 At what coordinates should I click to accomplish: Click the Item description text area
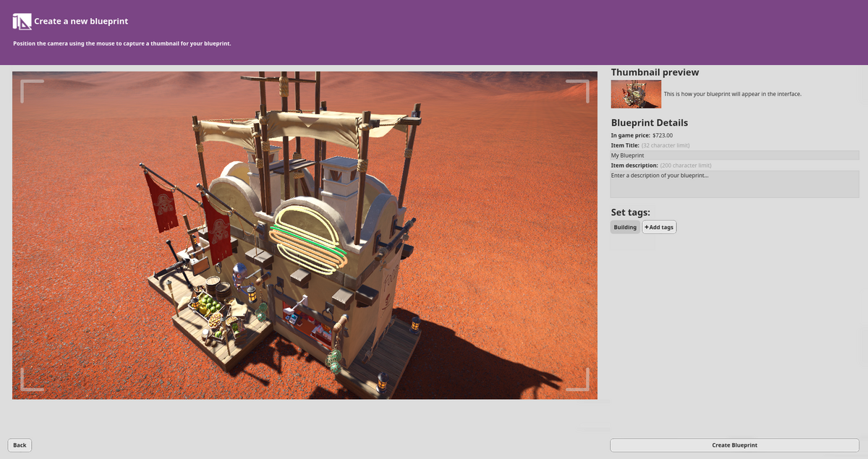(x=734, y=184)
